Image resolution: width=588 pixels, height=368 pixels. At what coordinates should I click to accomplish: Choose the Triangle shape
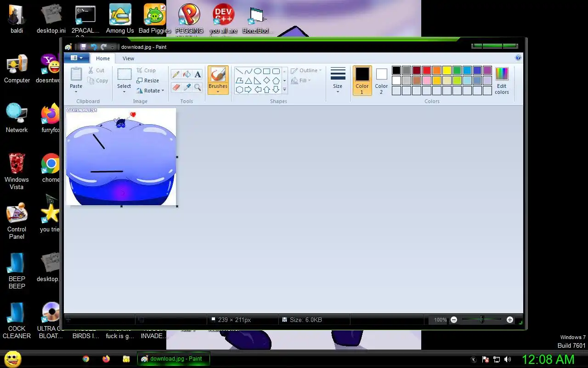[x=249, y=80]
